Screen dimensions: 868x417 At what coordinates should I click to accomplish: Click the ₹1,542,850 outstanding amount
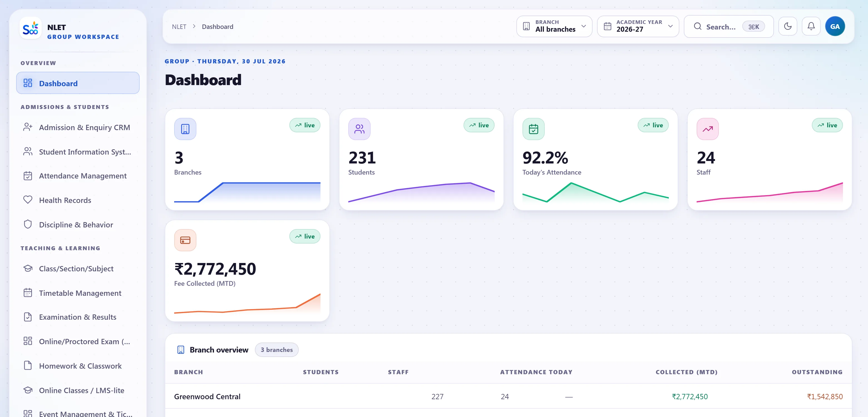[825, 396]
